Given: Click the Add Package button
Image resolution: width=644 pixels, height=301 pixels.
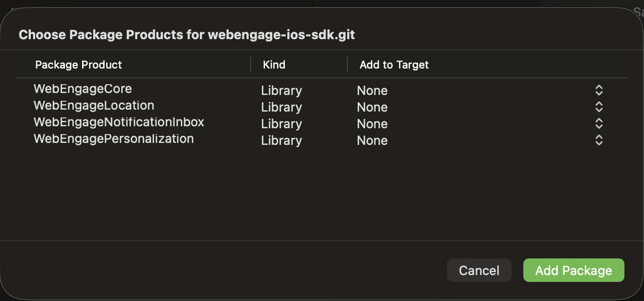Looking at the screenshot, I should [x=573, y=271].
